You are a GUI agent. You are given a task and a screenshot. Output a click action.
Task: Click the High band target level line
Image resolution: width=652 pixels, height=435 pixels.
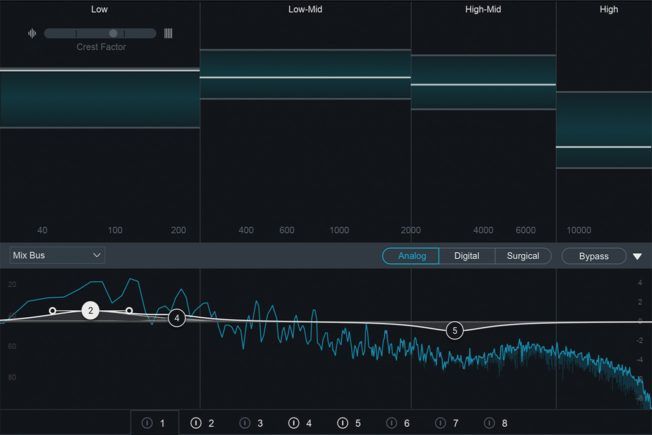603,147
